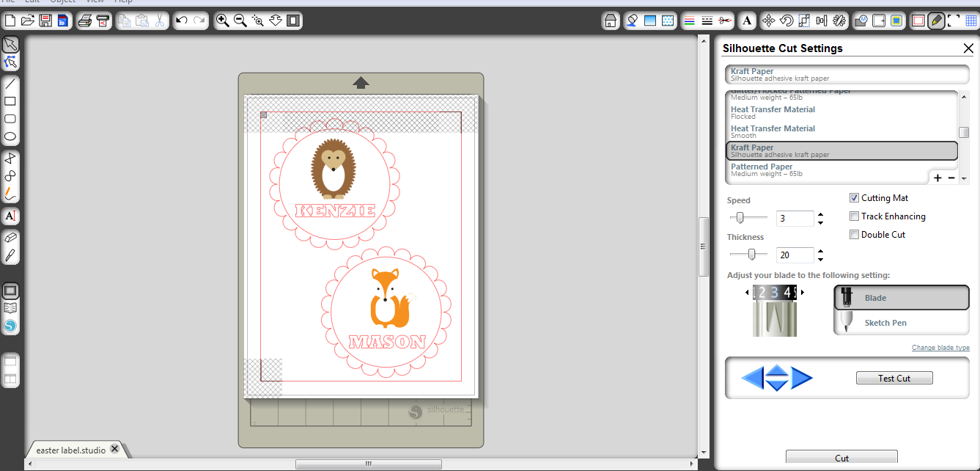The width and height of the screenshot is (980, 471).
Task: Open the Fill Color bucket icon
Action: point(632,21)
